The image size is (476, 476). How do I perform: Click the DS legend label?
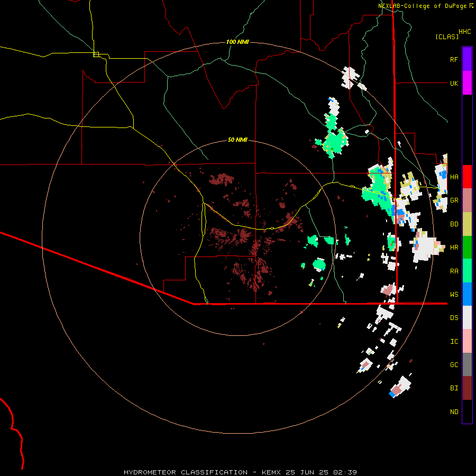(x=454, y=317)
